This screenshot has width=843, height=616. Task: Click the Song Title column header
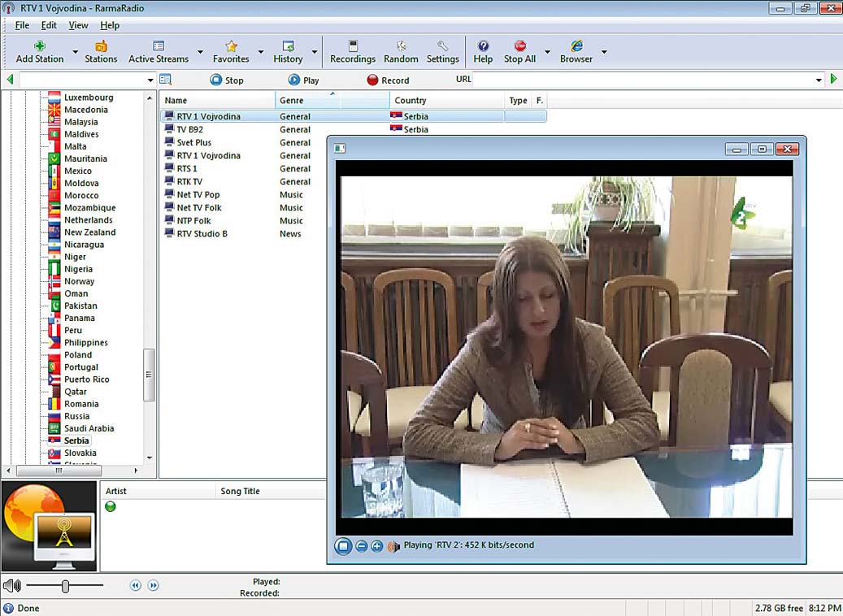[x=271, y=491]
